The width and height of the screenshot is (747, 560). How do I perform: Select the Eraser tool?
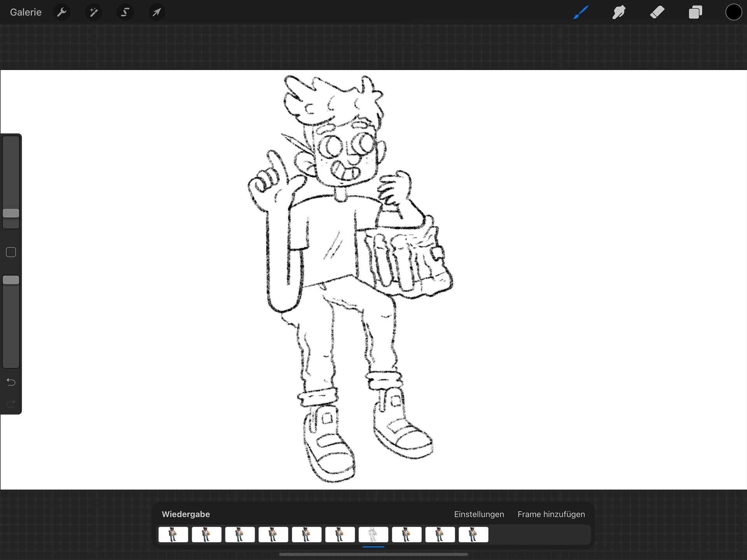click(657, 12)
